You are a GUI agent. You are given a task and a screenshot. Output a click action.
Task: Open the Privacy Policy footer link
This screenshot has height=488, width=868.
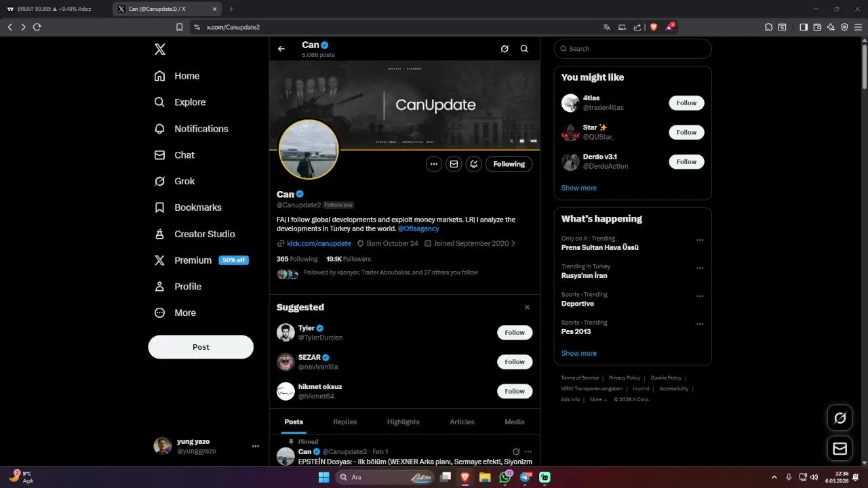(625, 378)
